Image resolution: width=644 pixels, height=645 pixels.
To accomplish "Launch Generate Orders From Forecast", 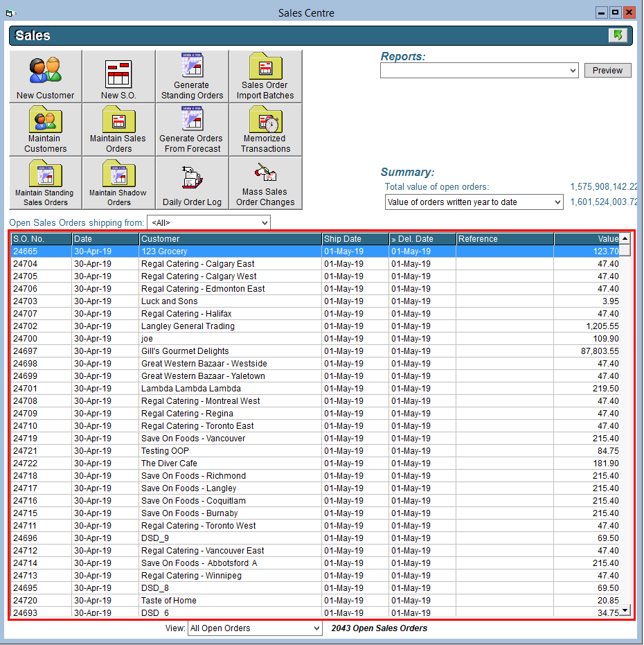I will coord(192,130).
